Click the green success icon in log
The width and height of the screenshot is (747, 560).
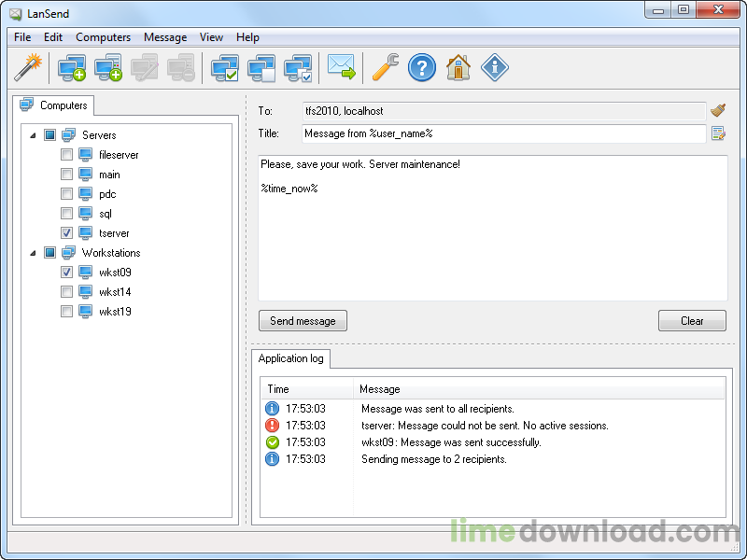click(x=272, y=441)
